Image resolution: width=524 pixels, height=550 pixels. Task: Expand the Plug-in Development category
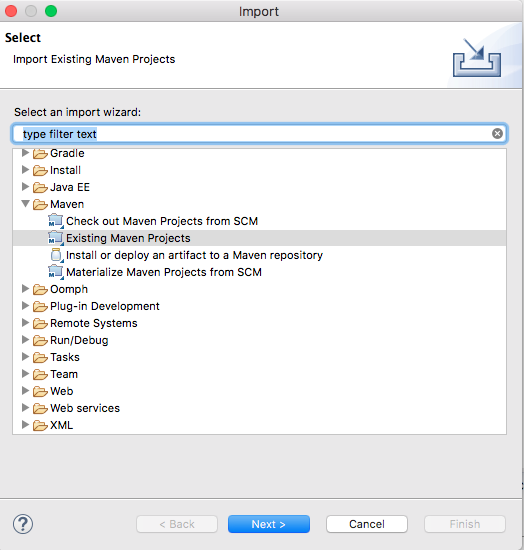(25, 306)
